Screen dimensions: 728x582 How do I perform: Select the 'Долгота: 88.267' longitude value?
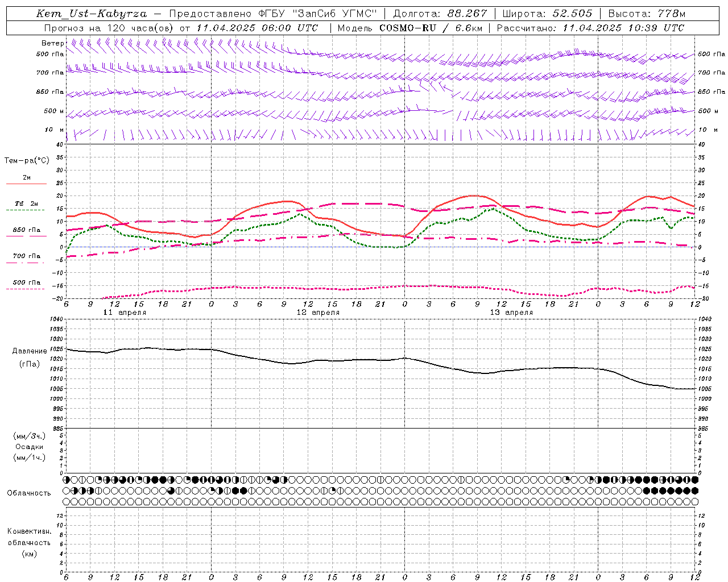pos(440,14)
